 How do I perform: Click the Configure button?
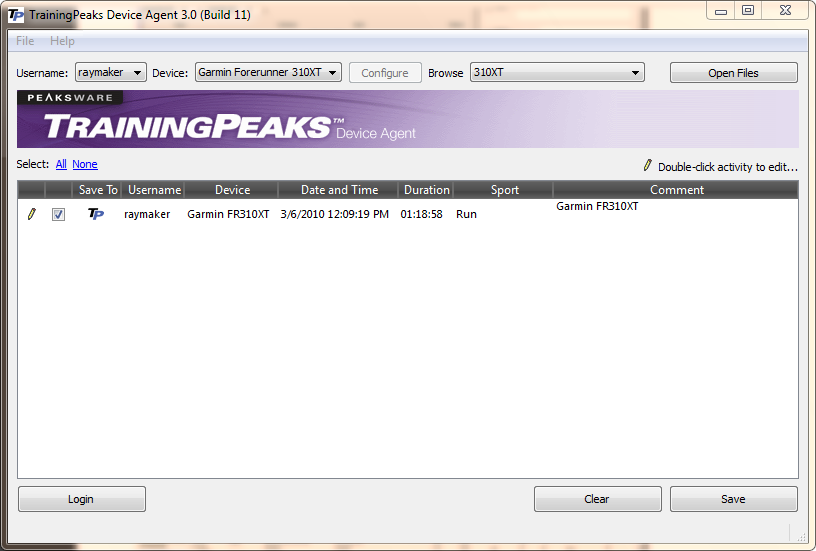(385, 73)
